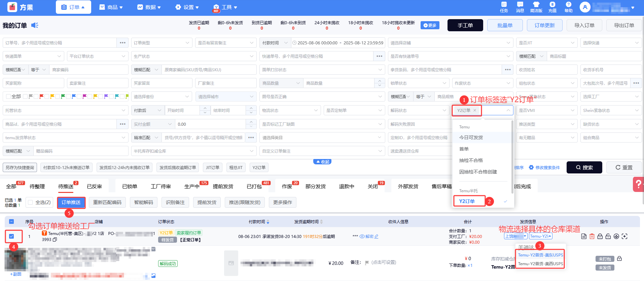Viewport: 644px width, 281px height.
Task: Click the blue 订单推送 button
Action: 71,202
